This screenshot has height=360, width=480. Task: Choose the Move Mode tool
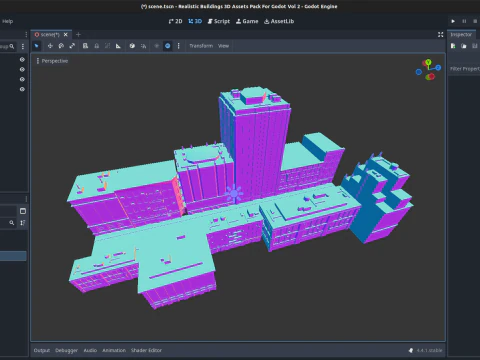(x=50, y=46)
